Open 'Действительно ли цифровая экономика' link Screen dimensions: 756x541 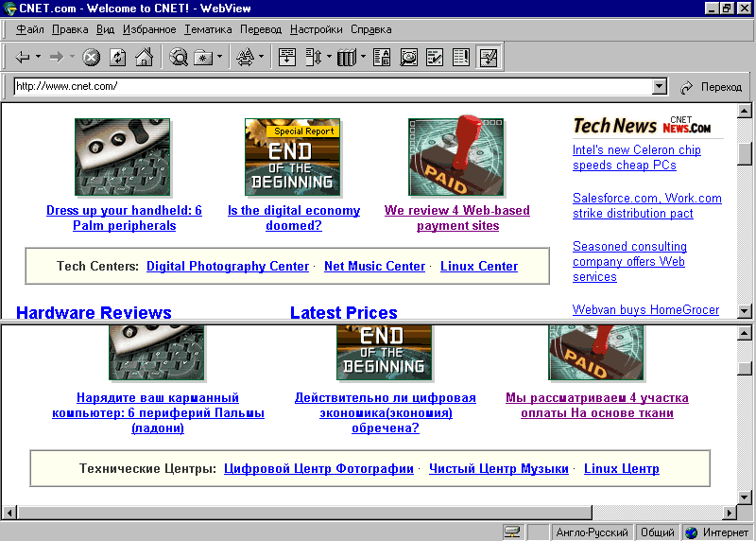tap(386, 412)
